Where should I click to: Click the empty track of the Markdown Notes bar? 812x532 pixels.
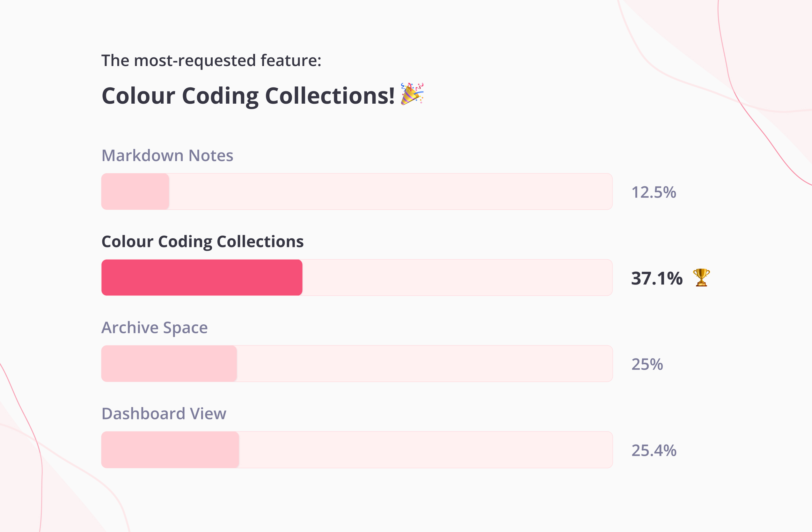tap(391, 191)
